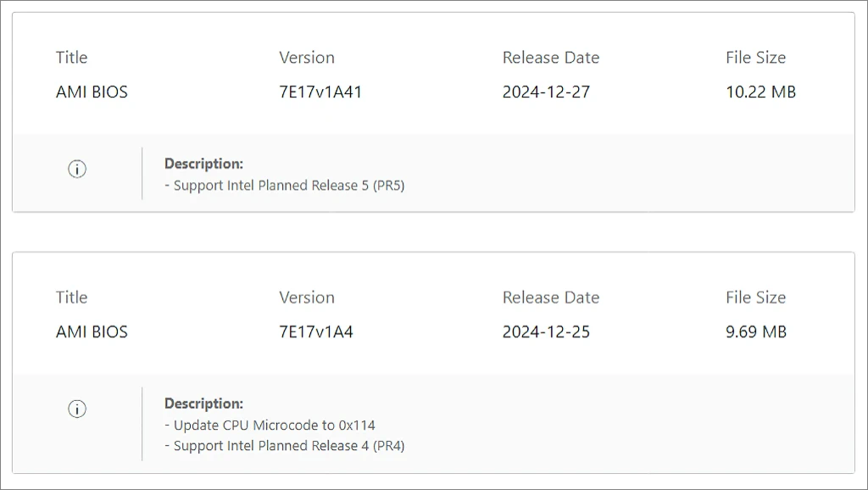Click release date 2024-12-27

click(546, 92)
